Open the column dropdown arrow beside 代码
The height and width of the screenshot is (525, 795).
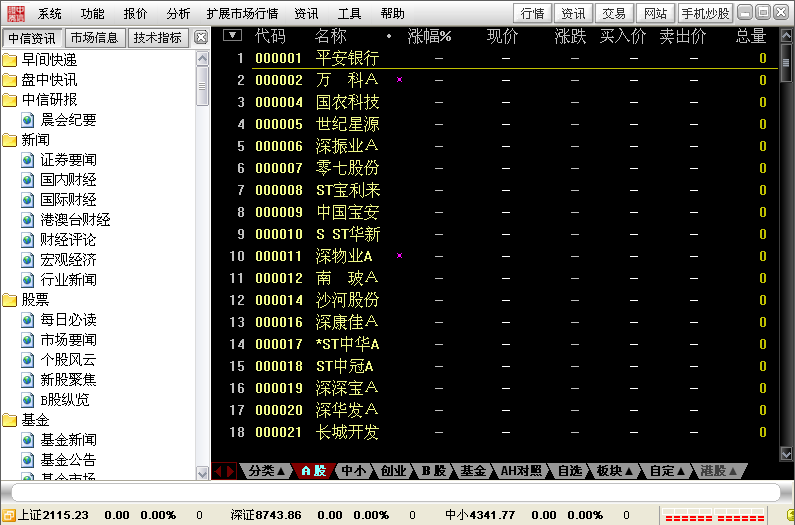[x=232, y=35]
